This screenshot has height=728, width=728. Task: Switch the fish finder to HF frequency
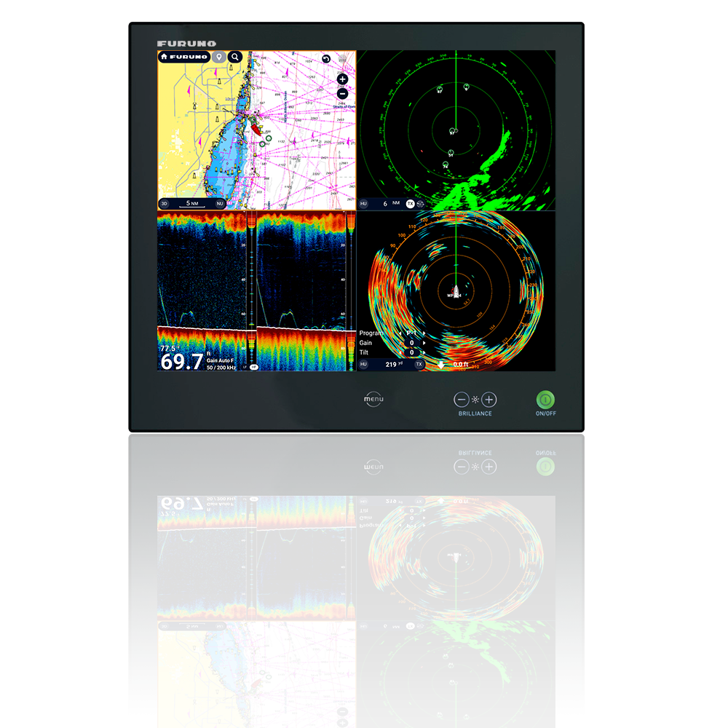click(254, 367)
